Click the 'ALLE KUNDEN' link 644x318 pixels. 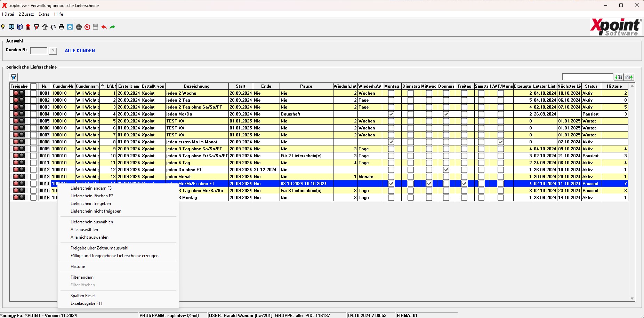[x=80, y=51]
